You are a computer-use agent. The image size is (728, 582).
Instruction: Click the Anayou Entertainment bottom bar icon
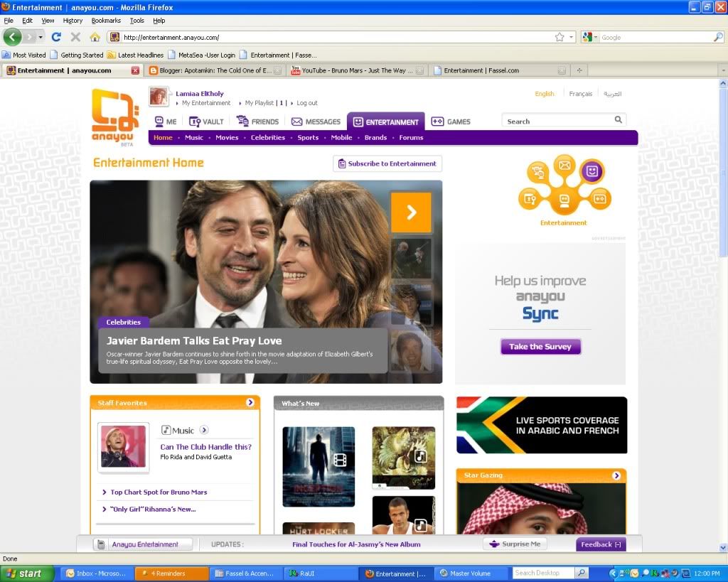(101, 544)
